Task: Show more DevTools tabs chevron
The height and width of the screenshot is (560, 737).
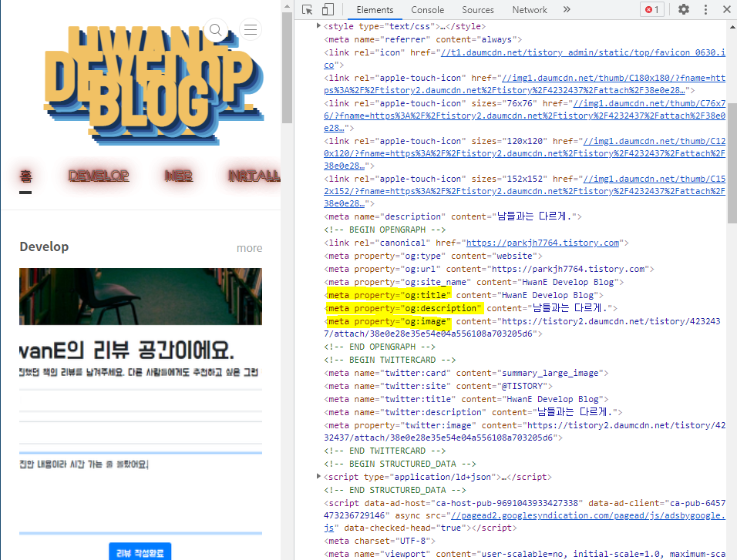Action: pyautogui.click(x=567, y=9)
